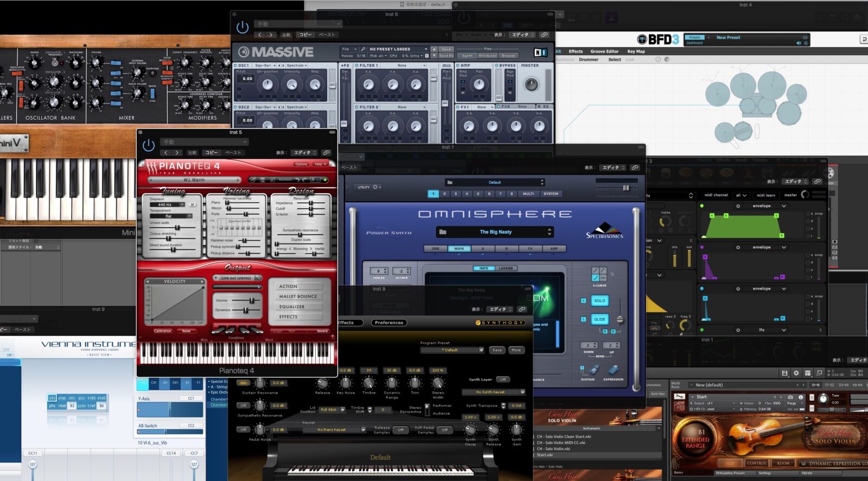Switch to the Omnisphere ARP tab
868x481 pixels.
[554, 249]
